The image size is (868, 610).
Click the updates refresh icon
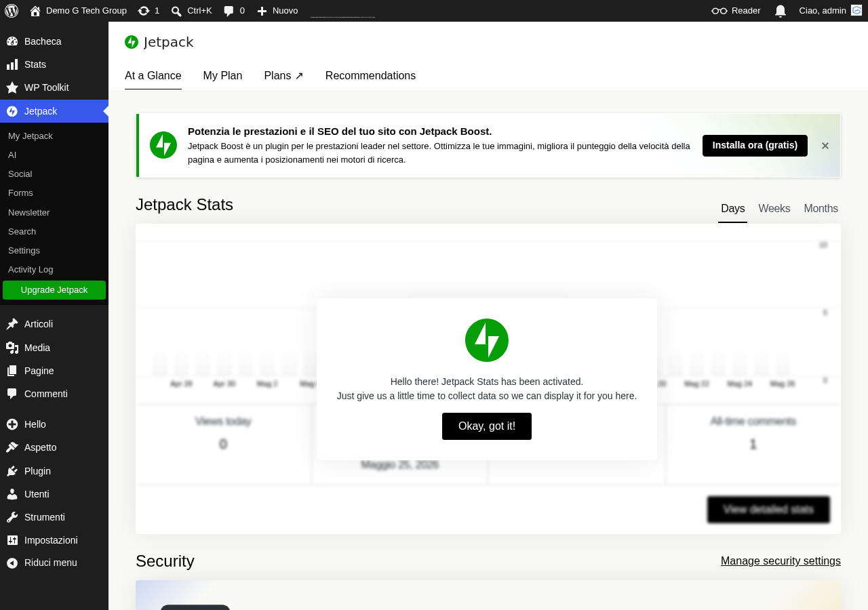coord(144,11)
